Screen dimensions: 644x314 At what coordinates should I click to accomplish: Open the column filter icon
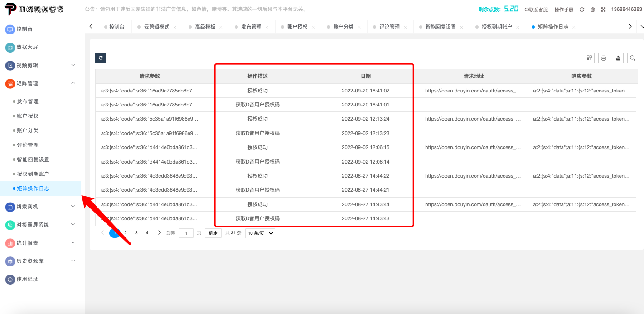[589, 58]
